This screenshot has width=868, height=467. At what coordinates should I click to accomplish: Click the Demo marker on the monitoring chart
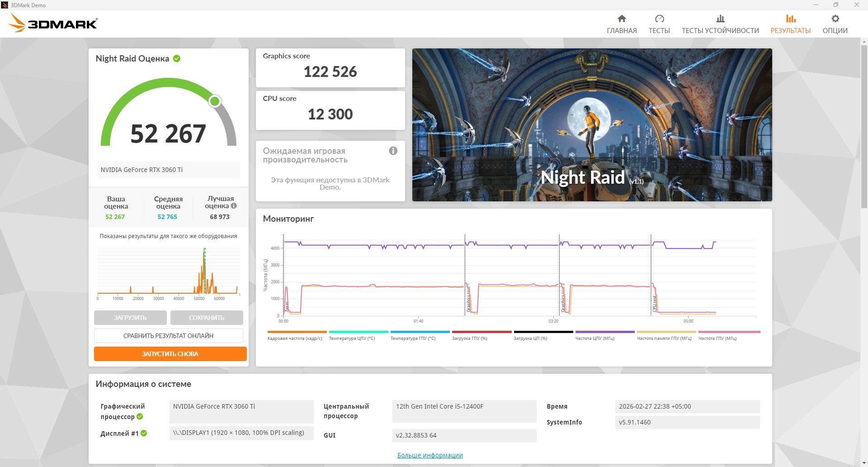pos(287,306)
